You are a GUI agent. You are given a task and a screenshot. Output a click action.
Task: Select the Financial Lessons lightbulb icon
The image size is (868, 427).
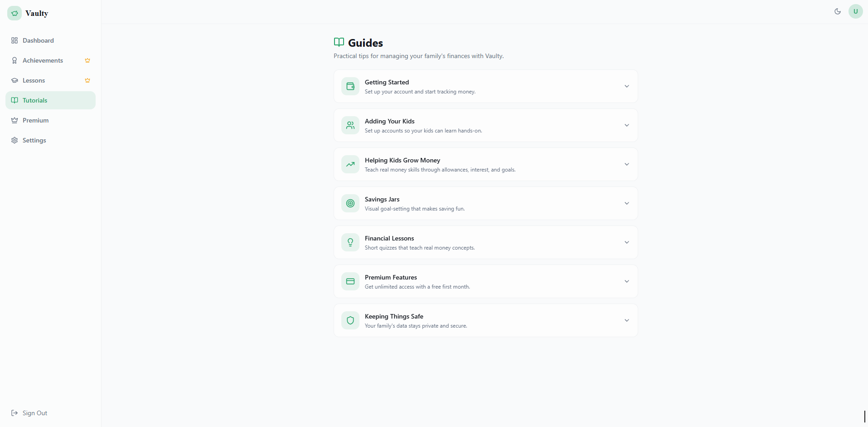point(350,242)
